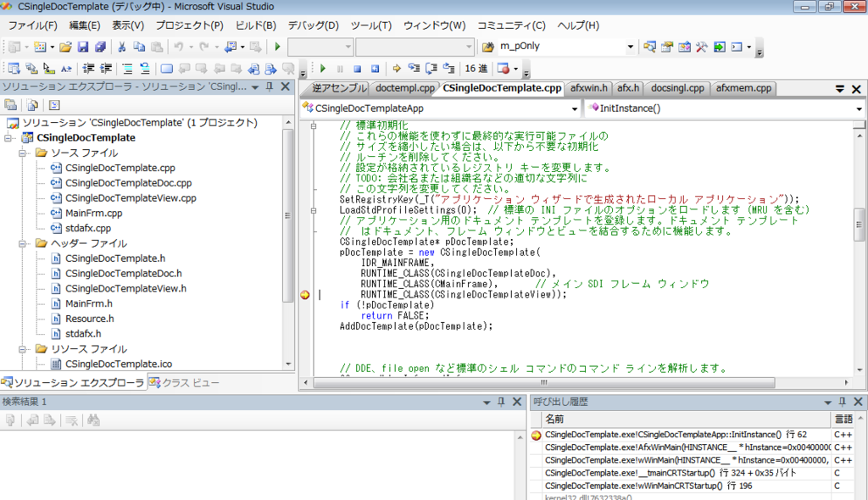868x500 pixels.
Task: Collapse the ソース ファイル folder node
Action: 23,153
